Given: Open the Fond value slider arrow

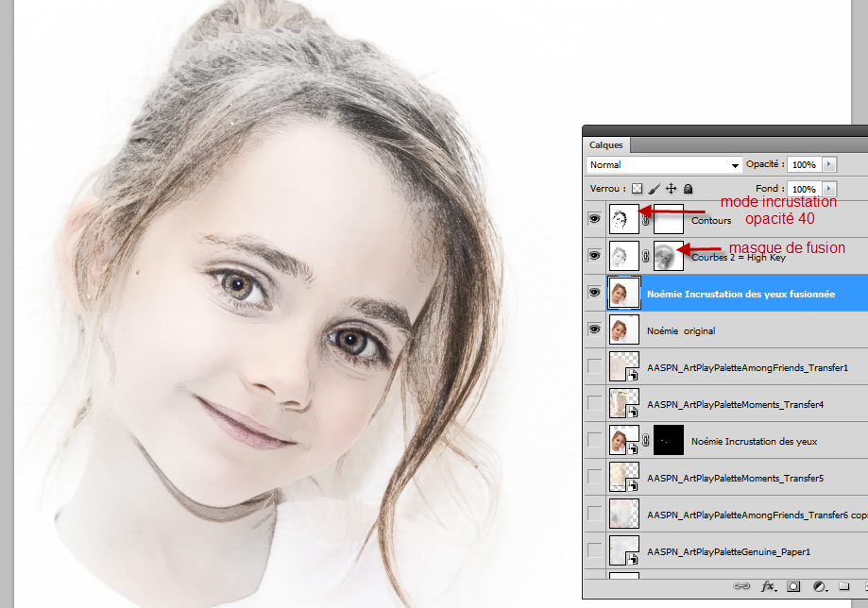Looking at the screenshot, I should pos(830,189).
